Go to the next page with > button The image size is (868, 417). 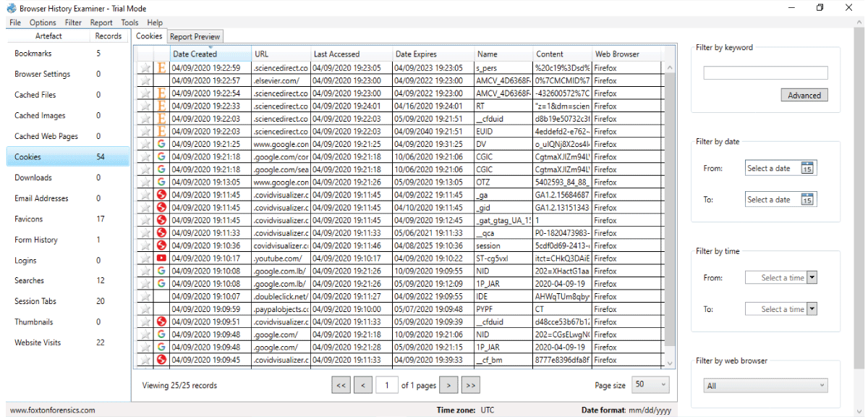click(x=448, y=385)
